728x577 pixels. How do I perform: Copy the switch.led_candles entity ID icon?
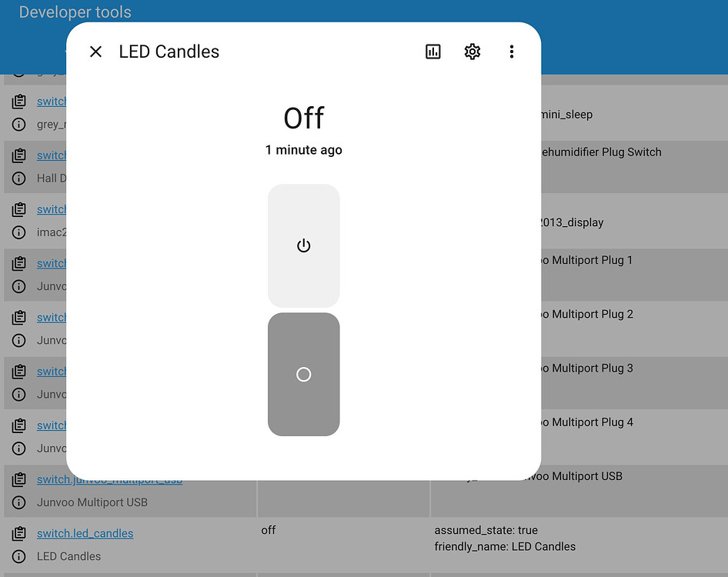pos(18,532)
